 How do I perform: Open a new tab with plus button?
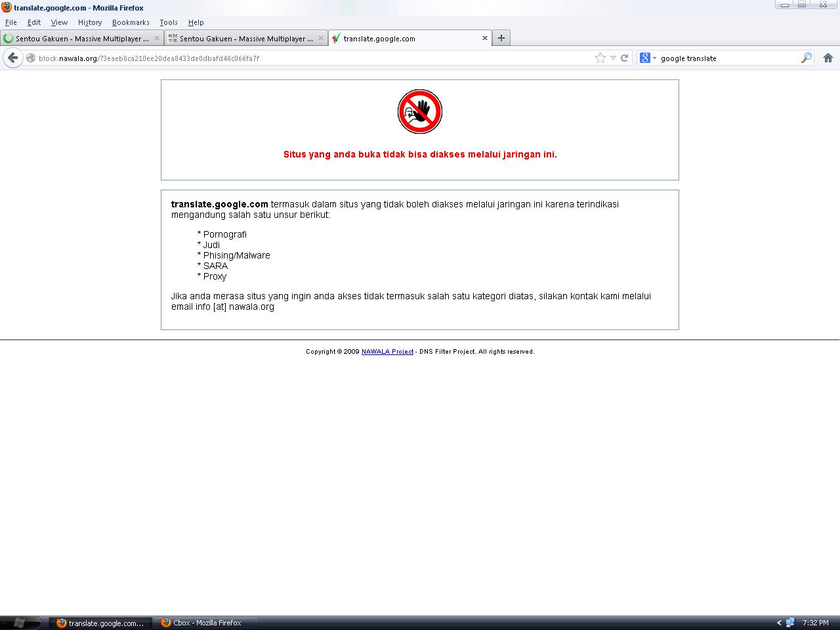point(501,38)
